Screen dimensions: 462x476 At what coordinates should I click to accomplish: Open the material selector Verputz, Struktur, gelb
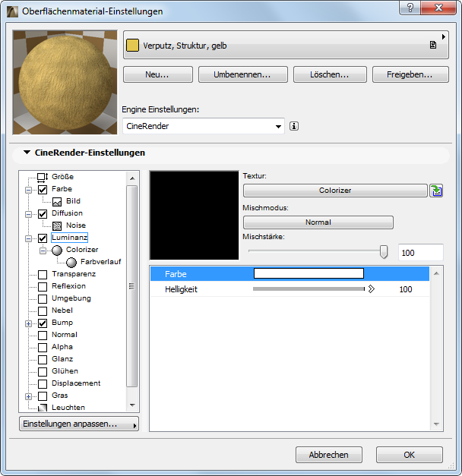coord(286,45)
